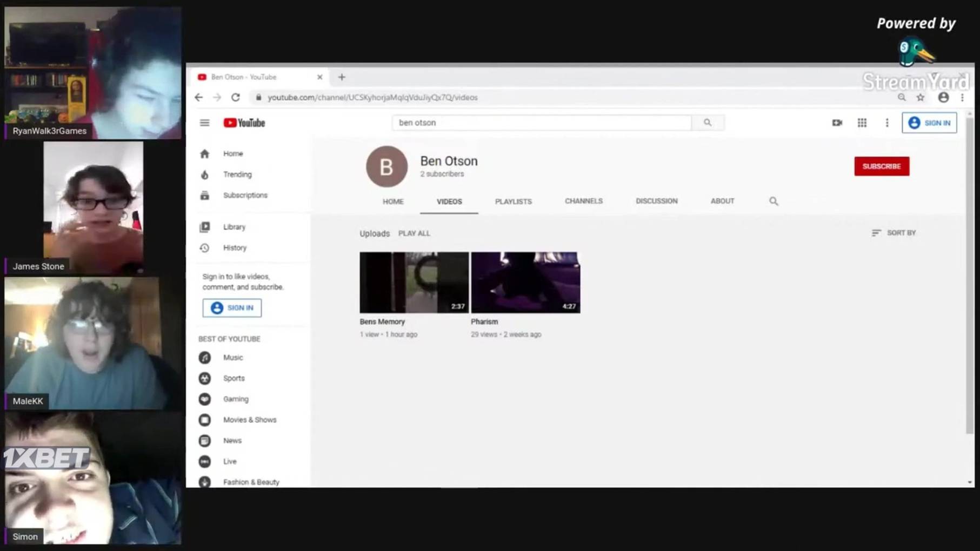980x551 pixels.
Task: Open the Chrome profile avatar icon
Action: click(x=943, y=97)
